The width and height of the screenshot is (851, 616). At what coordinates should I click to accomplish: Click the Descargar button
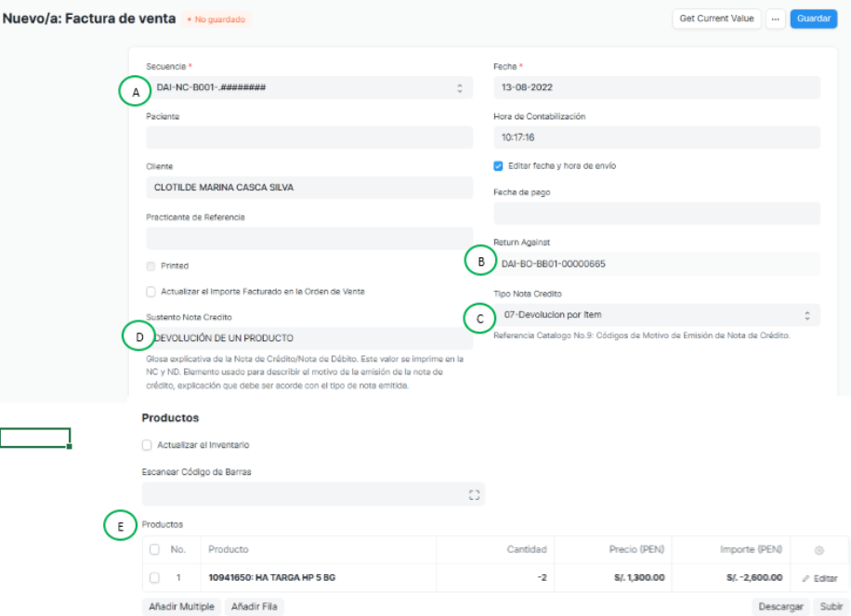click(x=779, y=607)
